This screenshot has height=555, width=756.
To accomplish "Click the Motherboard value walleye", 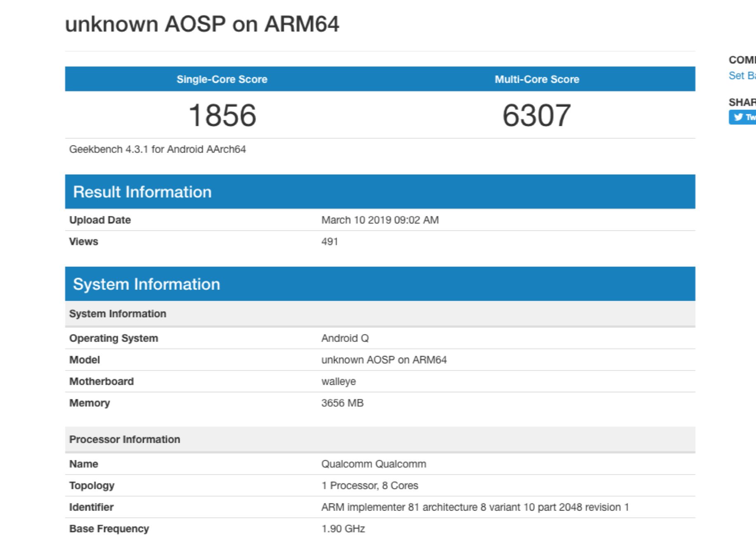I will point(338,382).
